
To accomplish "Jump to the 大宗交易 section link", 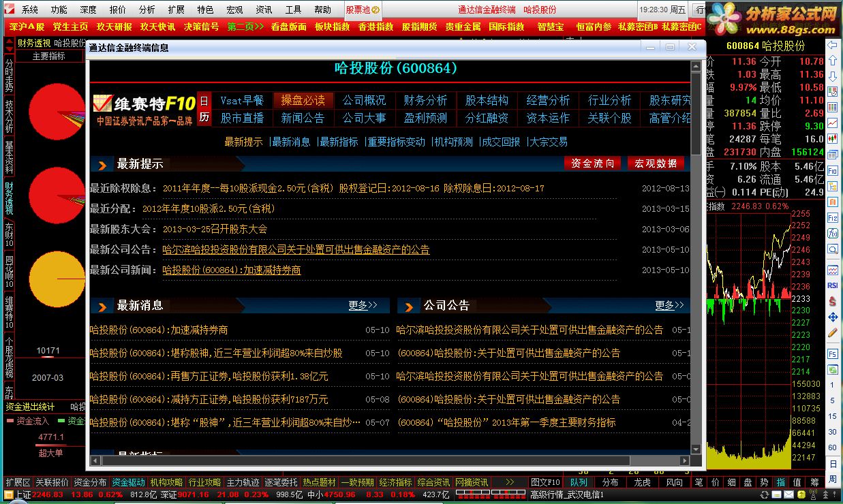I will click(549, 142).
